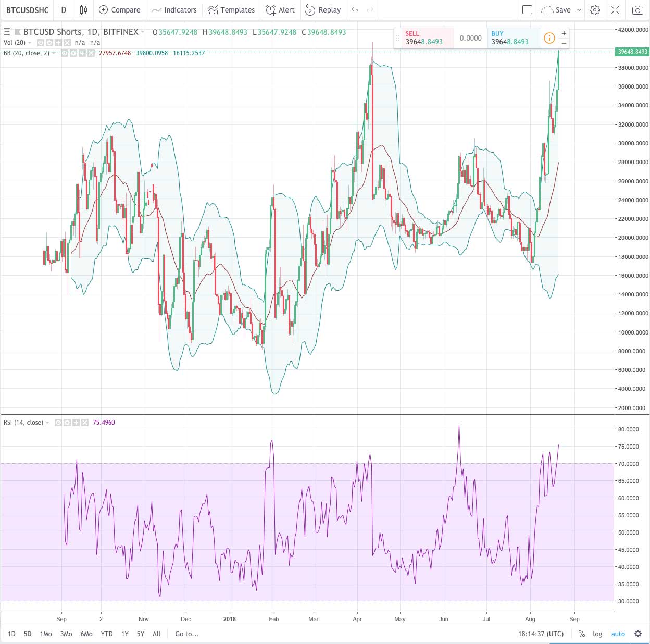The image size is (650, 644).
Task: Open chart properties with the gear icon
Action: coord(594,9)
